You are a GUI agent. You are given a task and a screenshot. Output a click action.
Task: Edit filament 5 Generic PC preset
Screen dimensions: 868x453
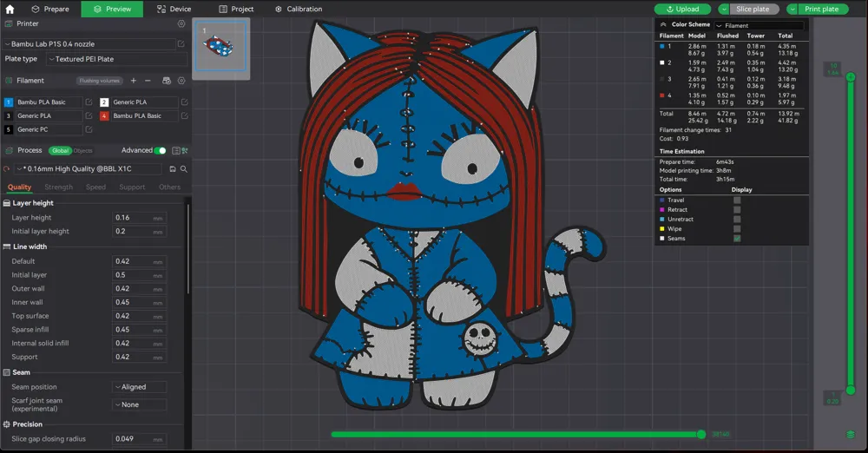coord(89,129)
